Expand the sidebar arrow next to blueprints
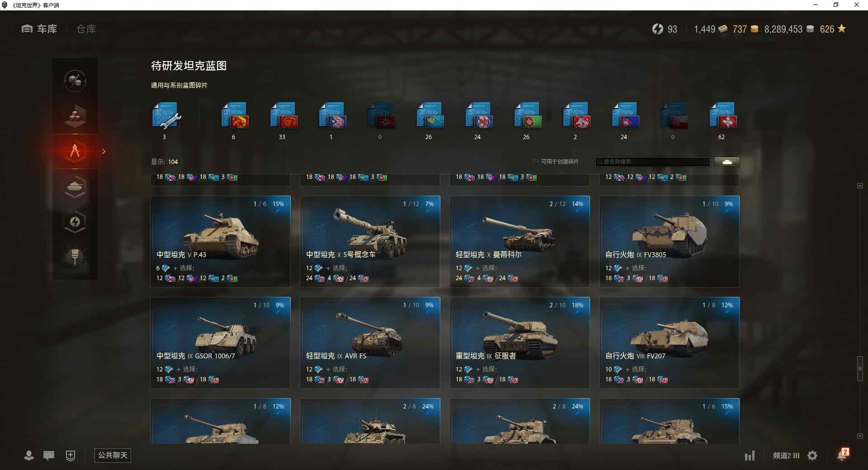868x470 pixels. click(104, 151)
